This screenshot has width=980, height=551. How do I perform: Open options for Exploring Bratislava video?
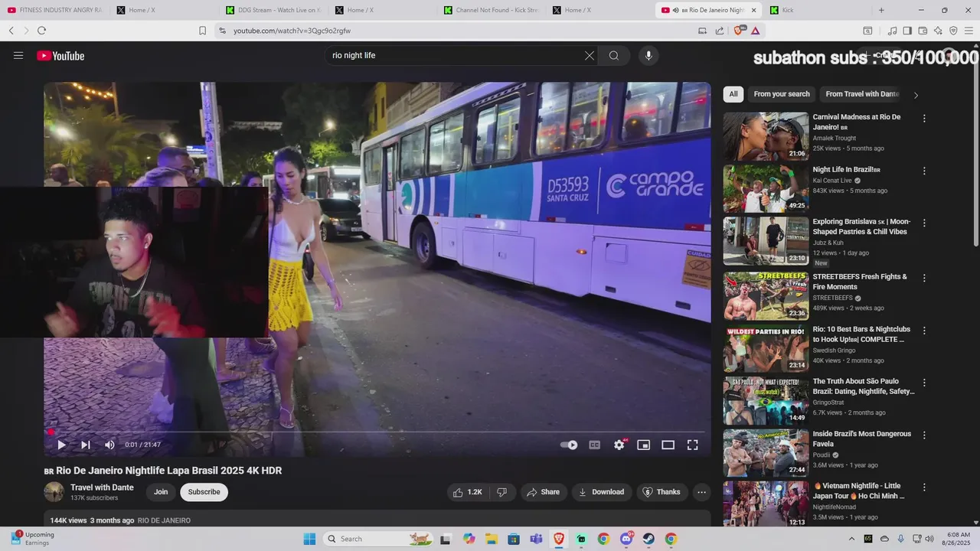click(924, 223)
